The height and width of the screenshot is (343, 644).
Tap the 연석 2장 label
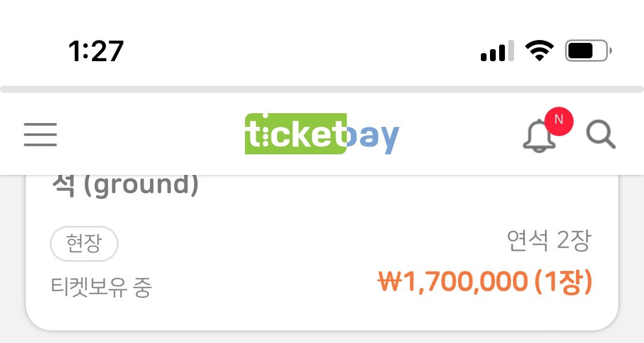point(548,241)
